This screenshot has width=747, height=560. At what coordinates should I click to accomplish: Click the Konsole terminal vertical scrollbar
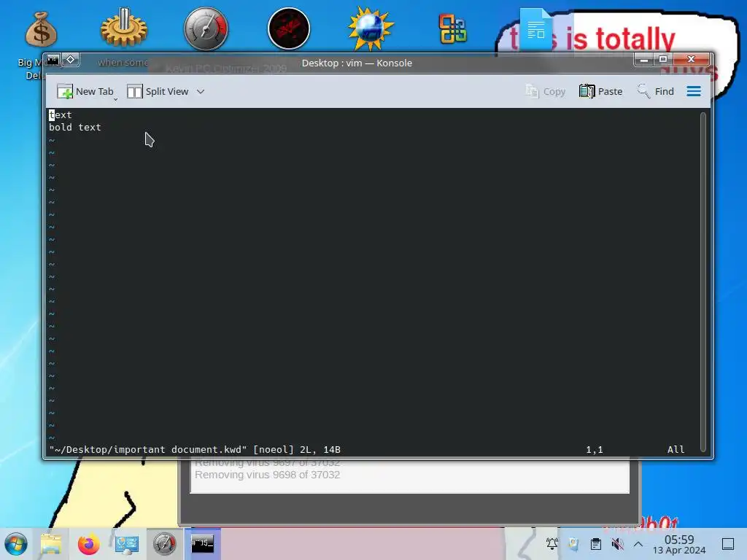[703, 281]
